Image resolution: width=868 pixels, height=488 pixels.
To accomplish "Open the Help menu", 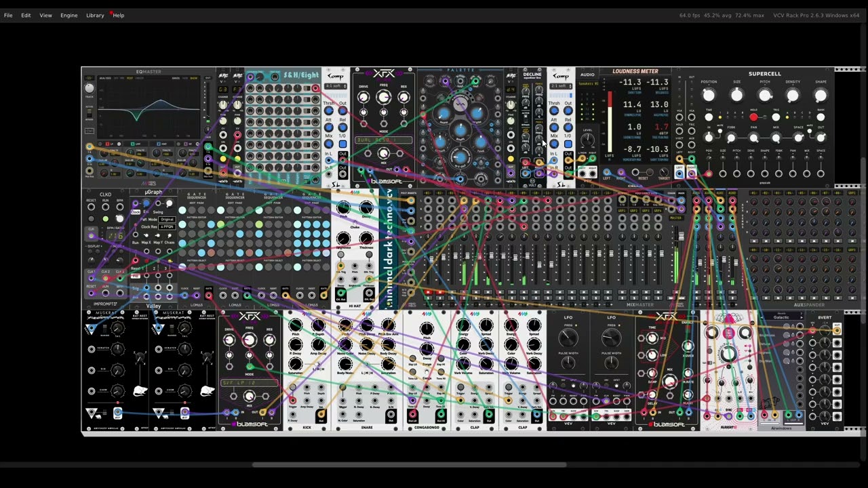I will (119, 15).
